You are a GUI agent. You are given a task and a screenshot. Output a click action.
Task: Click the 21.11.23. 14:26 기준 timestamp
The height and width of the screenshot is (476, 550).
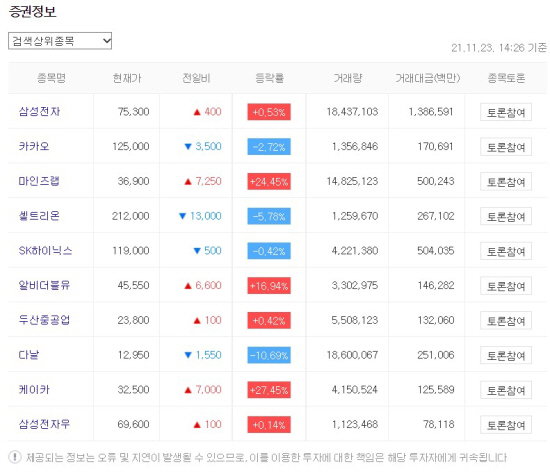click(499, 48)
